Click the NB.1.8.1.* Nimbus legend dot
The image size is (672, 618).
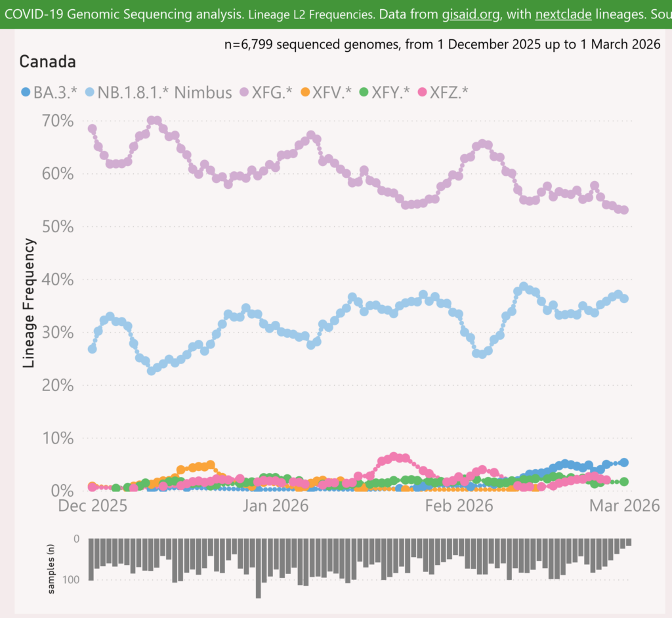pos(90,93)
